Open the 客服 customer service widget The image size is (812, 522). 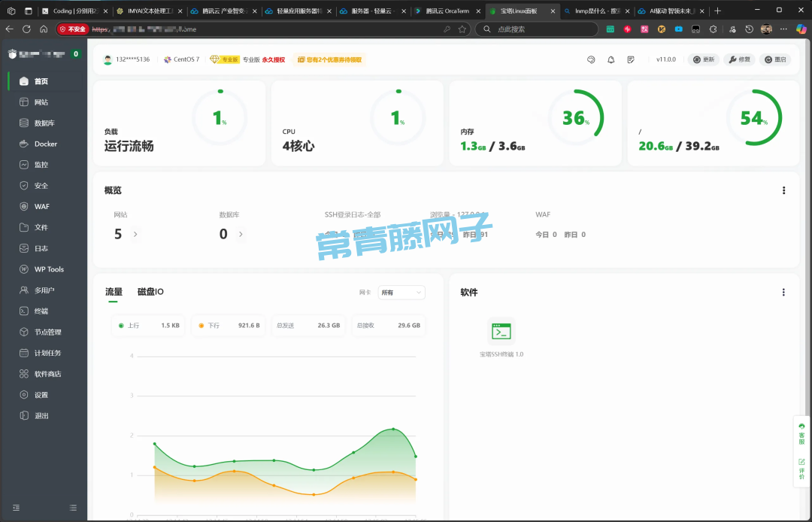click(x=801, y=434)
